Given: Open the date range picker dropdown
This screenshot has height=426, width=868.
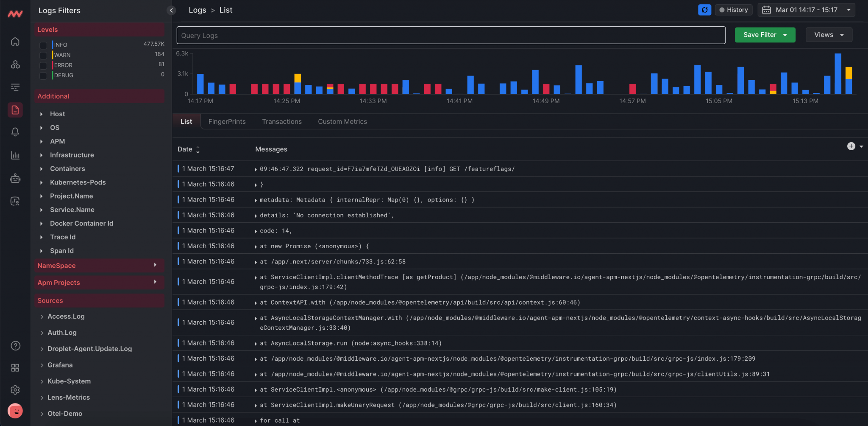Looking at the screenshot, I should tap(805, 10).
